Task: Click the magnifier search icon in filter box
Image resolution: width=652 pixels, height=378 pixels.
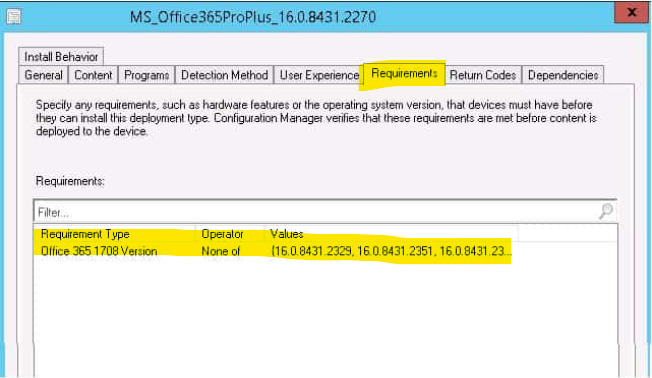Action: (606, 211)
